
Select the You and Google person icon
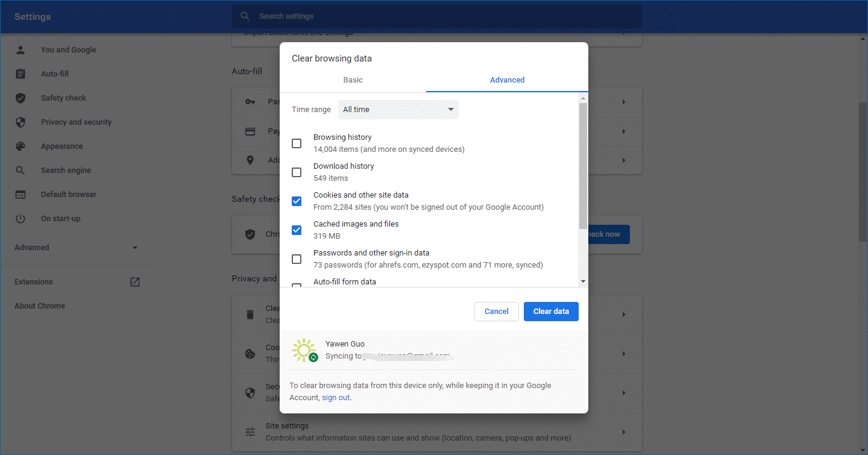(21, 49)
